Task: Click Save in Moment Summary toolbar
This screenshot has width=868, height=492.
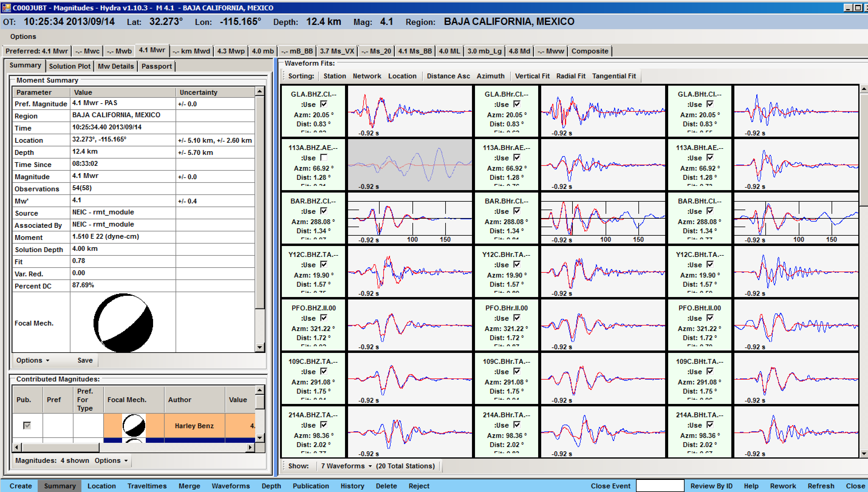Action: pos(85,360)
